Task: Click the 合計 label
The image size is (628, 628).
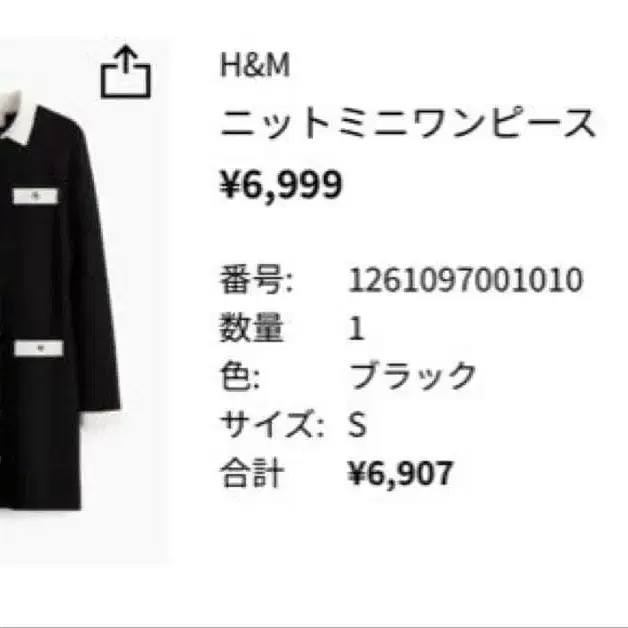Action: [252, 473]
